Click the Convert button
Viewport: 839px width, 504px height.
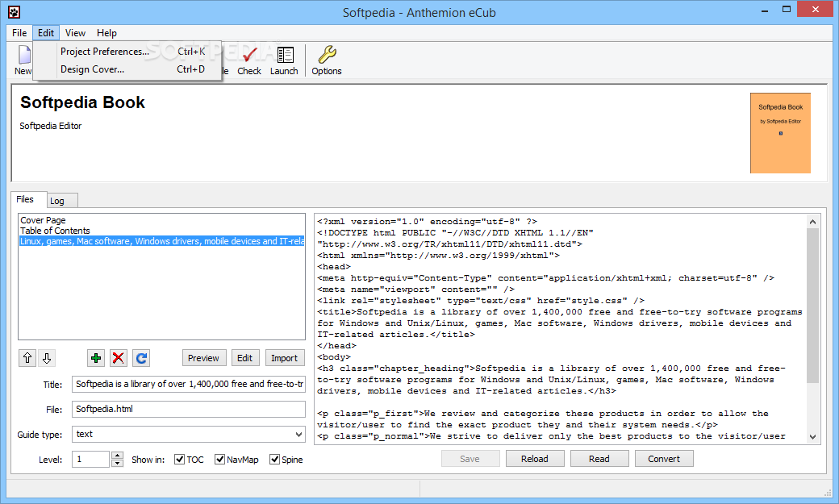point(664,459)
